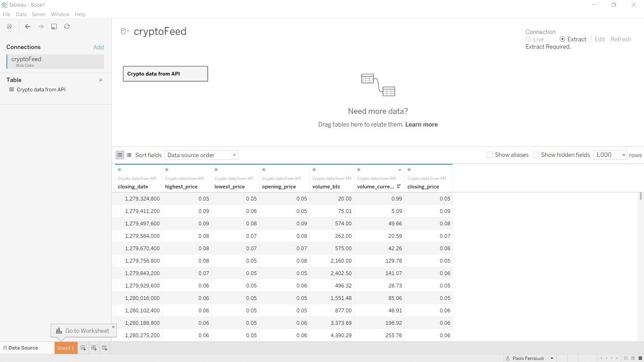Open the Window menu
Viewport: 644px width, 362px height.
[x=60, y=14]
